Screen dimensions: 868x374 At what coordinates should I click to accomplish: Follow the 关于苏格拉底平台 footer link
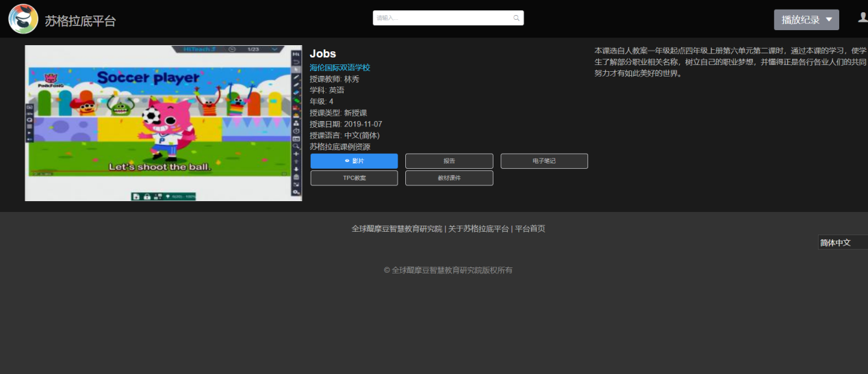pos(478,229)
